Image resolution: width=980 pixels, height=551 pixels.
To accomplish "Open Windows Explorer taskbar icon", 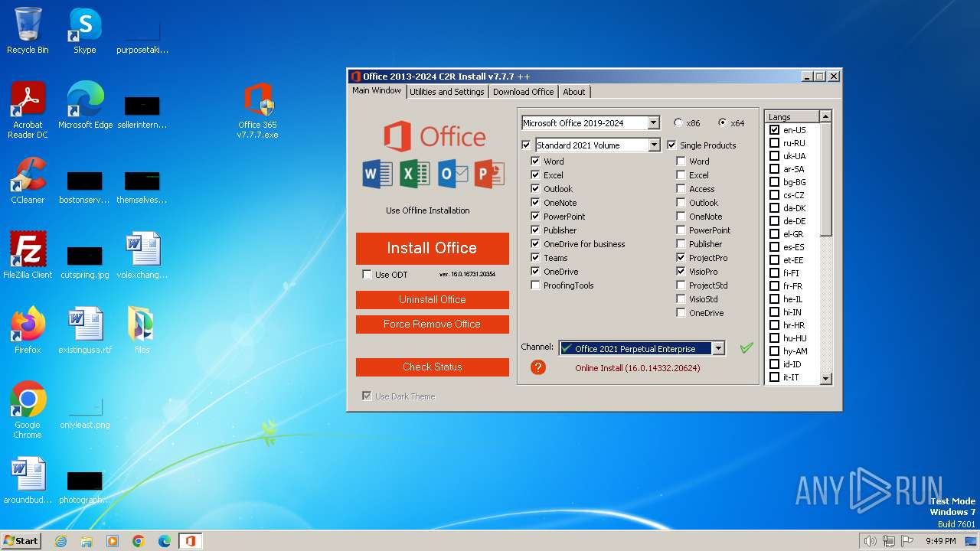I will click(87, 541).
